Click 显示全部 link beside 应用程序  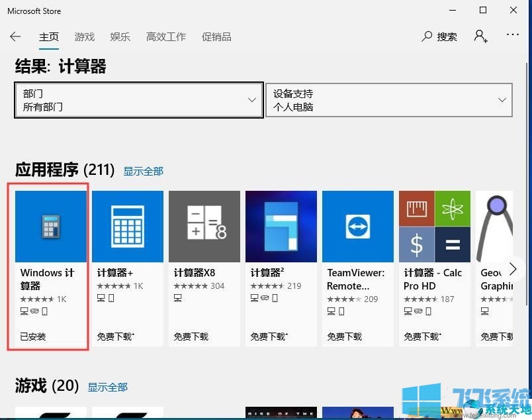click(x=144, y=171)
